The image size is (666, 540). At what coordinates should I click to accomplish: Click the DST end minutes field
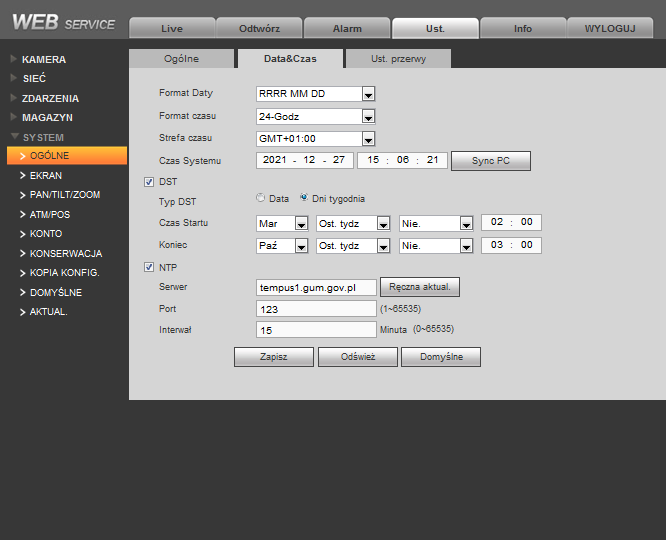(526, 245)
